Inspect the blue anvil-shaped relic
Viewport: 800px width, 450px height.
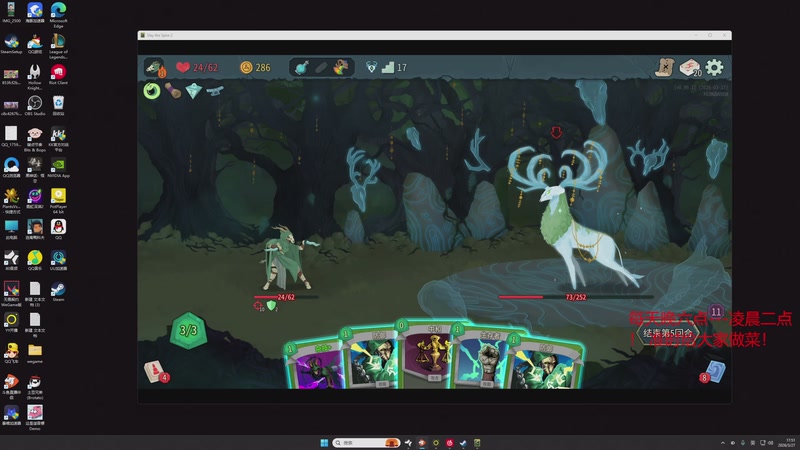click(215, 91)
